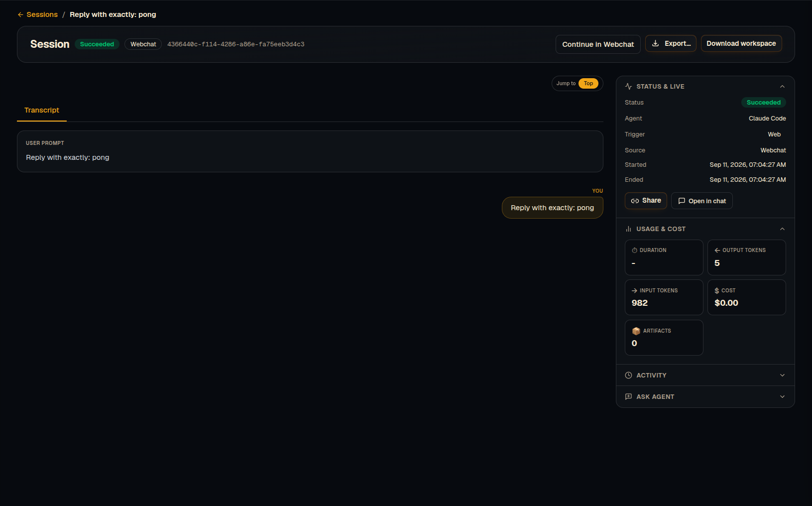Select the Transcript tab

coord(42,110)
